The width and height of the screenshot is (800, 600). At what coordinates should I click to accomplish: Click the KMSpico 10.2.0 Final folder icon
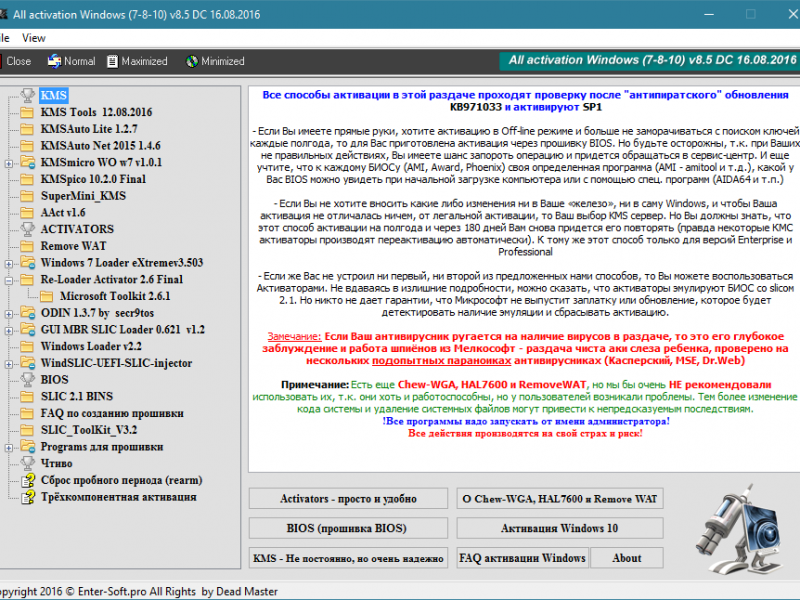[28, 179]
